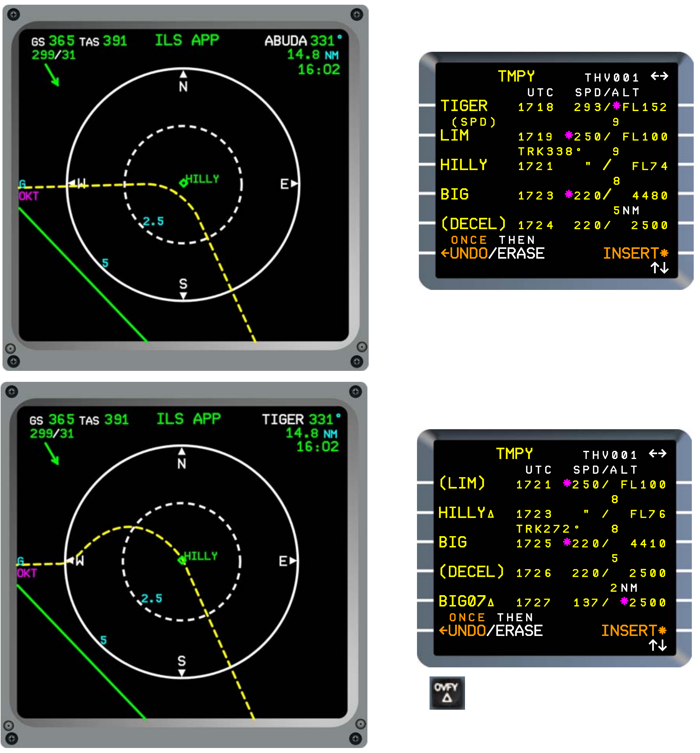The width and height of the screenshot is (700, 753).
Task: Click the green wind arrow on lower ND
Action: (52, 453)
